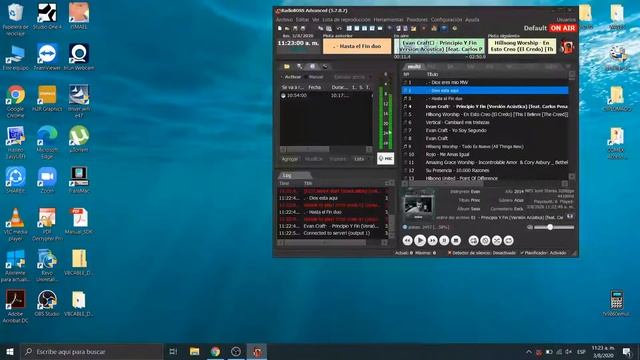Image resolution: width=640 pixels, height=360 pixels.
Task: Open the Configuración menu
Action: click(x=447, y=20)
